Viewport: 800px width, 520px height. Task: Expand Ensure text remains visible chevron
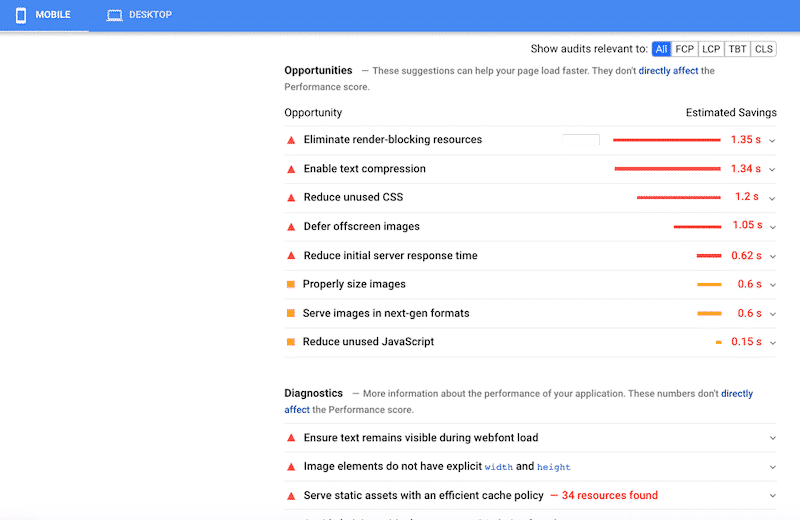(x=773, y=438)
